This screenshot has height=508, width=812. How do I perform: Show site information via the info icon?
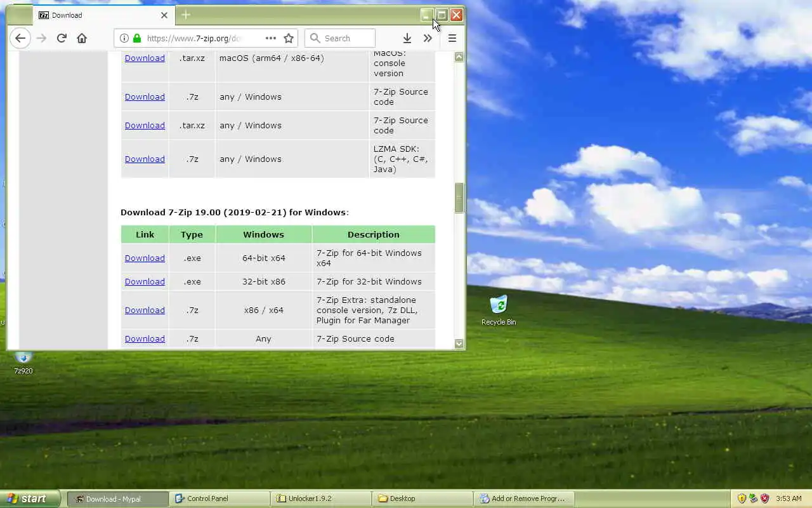pos(124,38)
